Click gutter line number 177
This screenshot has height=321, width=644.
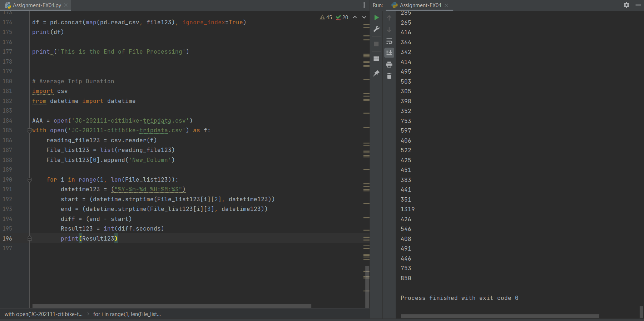7,52
